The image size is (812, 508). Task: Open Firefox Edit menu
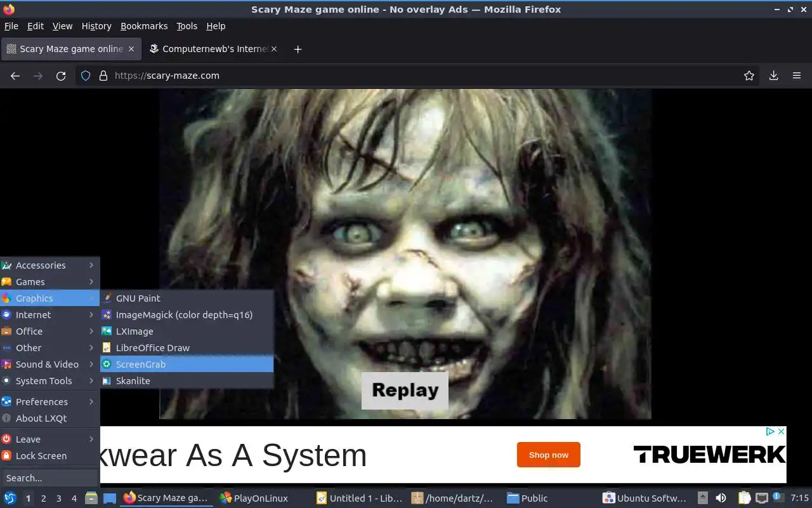pyautogui.click(x=36, y=26)
